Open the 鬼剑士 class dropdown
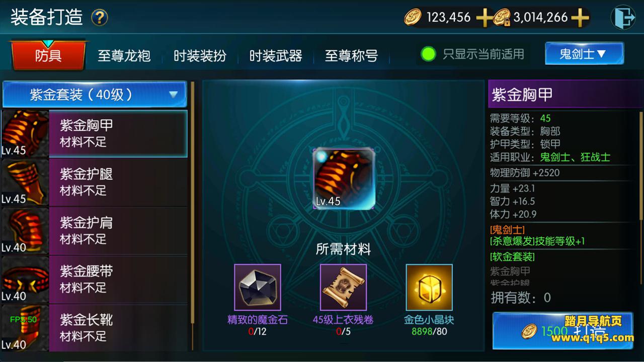644x362 pixels. coord(584,53)
